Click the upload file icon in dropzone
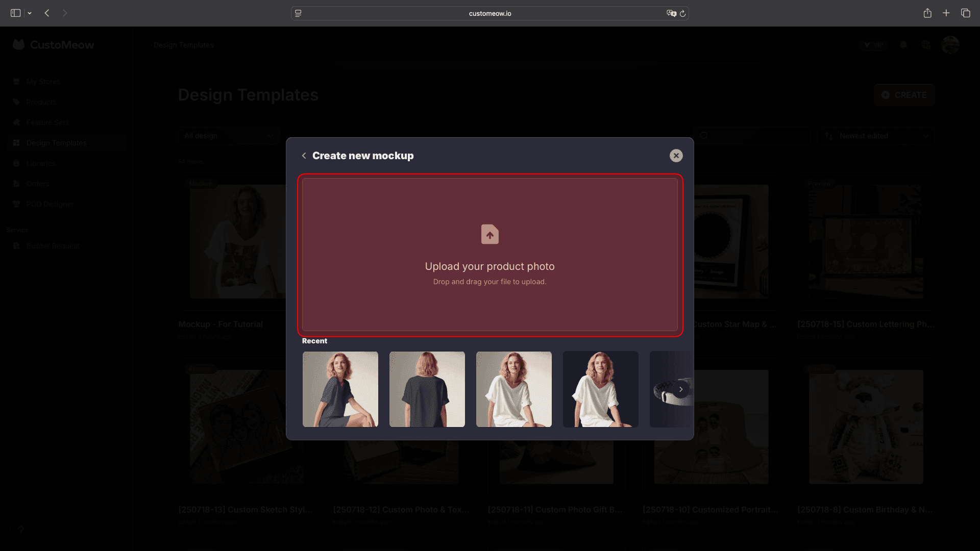This screenshot has height=551, width=980. (489, 234)
